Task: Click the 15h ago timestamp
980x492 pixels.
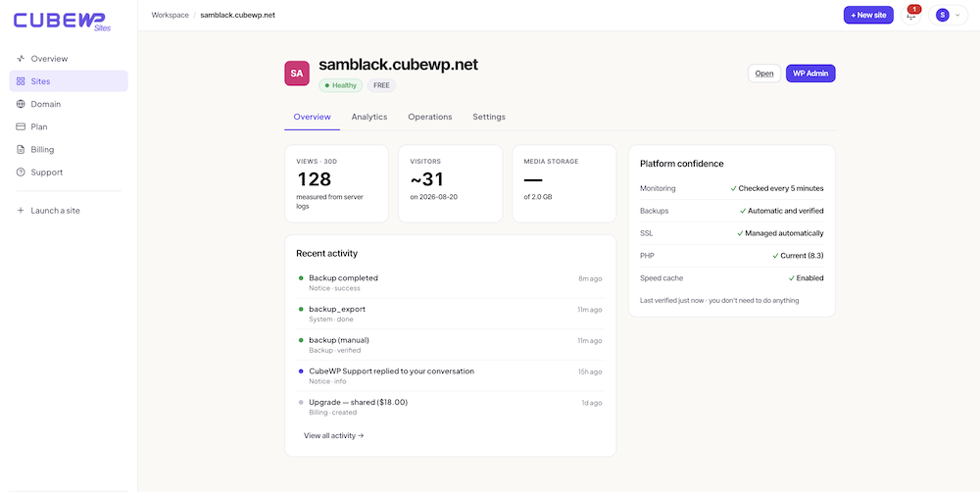Action: point(590,372)
